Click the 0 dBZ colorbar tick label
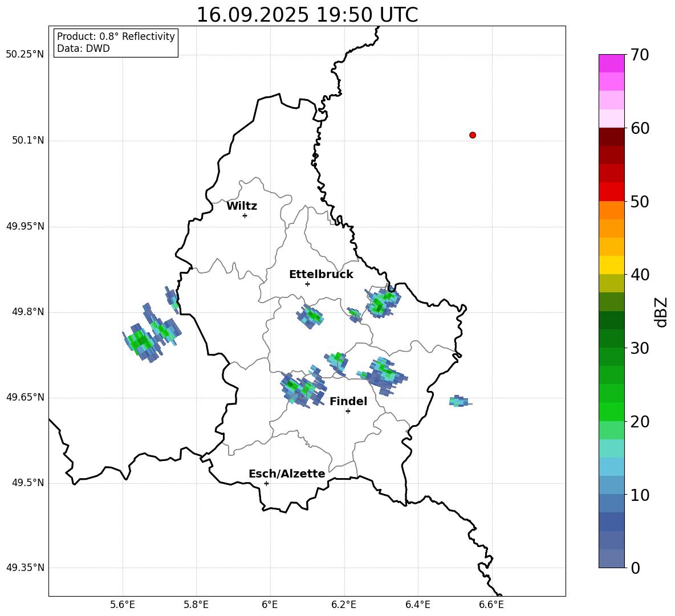The image size is (675, 616). (x=635, y=568)
